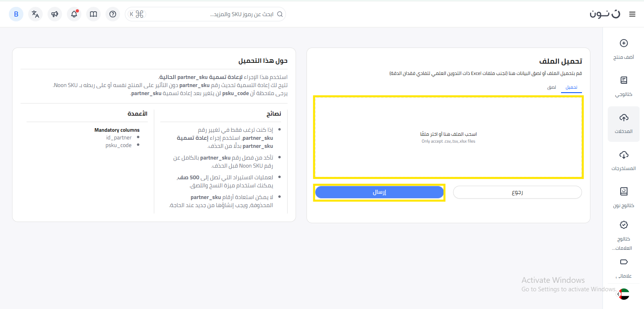Click the id_partner column name
Screen dimensions: 644x309
(x=119, y=138)
